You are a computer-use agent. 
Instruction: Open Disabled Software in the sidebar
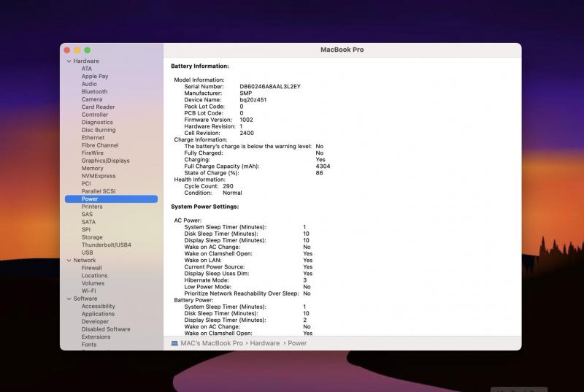[x=106, y=329]
